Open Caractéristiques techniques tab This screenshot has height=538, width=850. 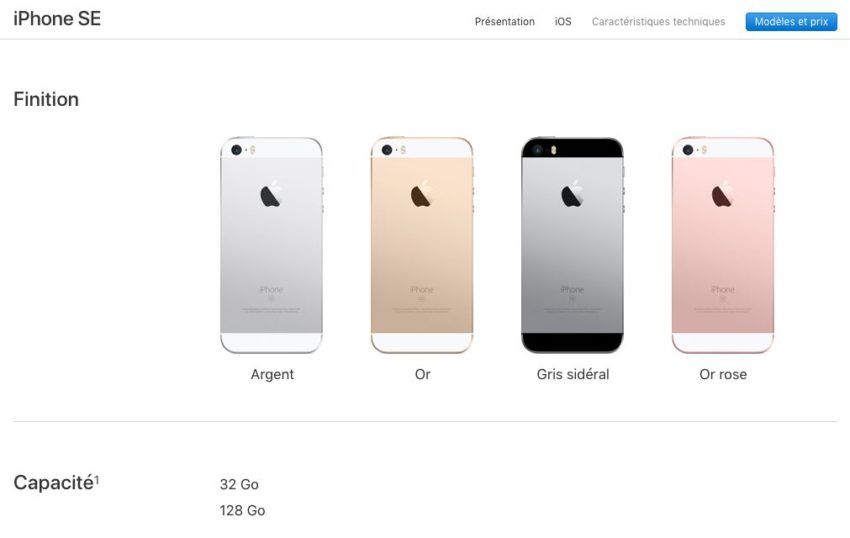658,22
